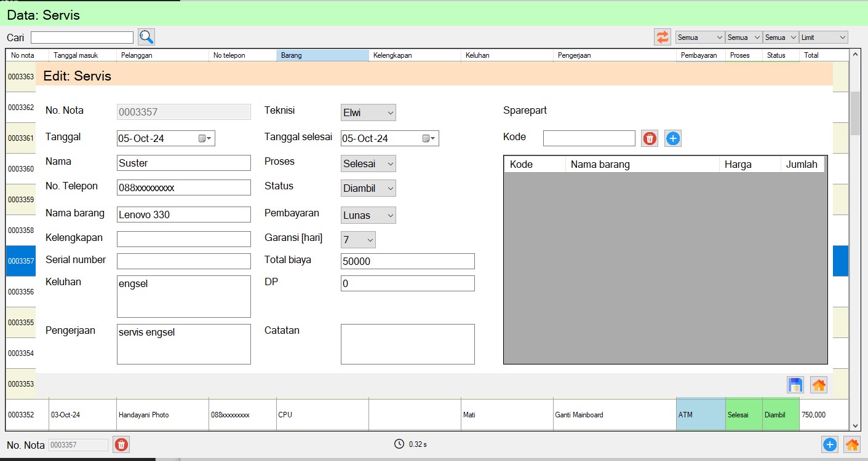Image resolution: width=868 pixels, height=461 pixels.
Task: Save the Edit Servis form via floppy icon
Action: coord(795,385)
